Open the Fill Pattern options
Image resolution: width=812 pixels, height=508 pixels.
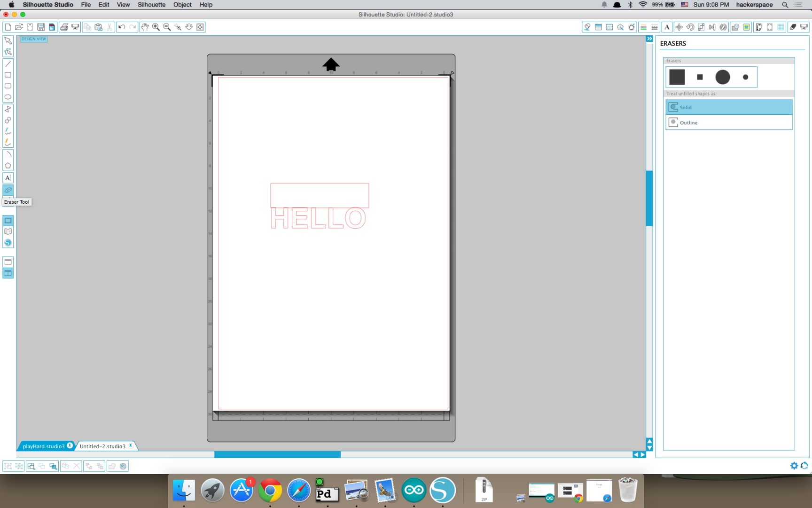pyautogui.click(x=609, y=27)
